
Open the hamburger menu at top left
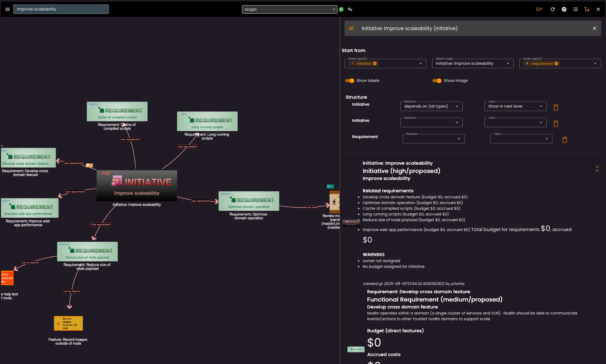8,9
